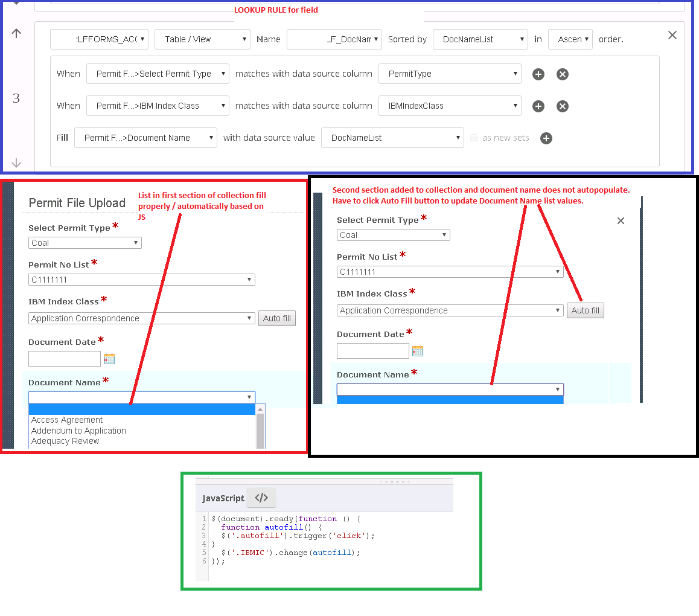Select 'Addendum to Application' from the list
Image resolution: width=699 pixels, height=616 pixels.
[x=79, y=431]
